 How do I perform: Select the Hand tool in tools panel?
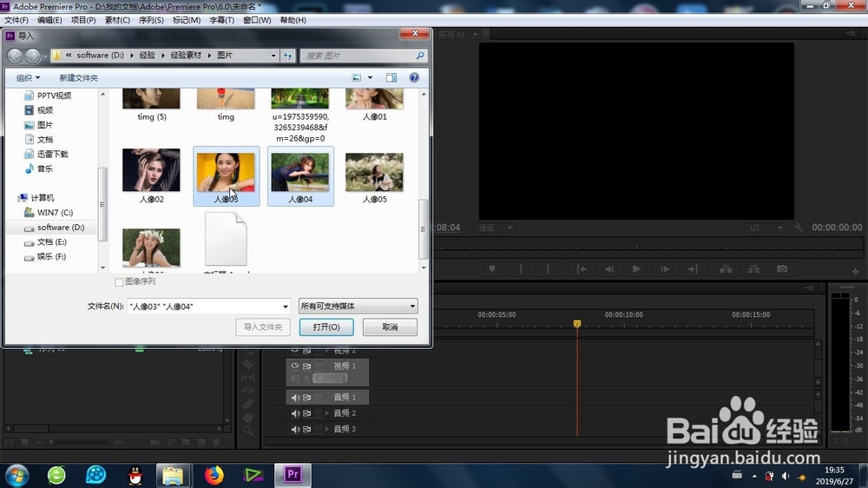coord(248,417)
